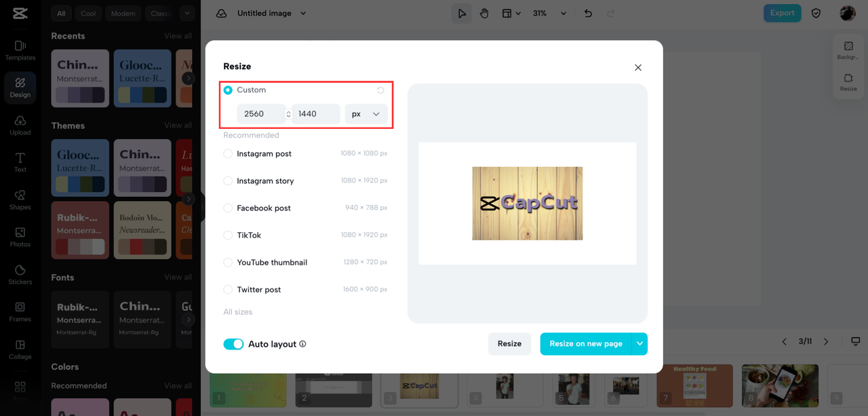Viewport: 868px width, 416px height.
Task: Open the Resize tool on right panel
Action: click(848, 82)
